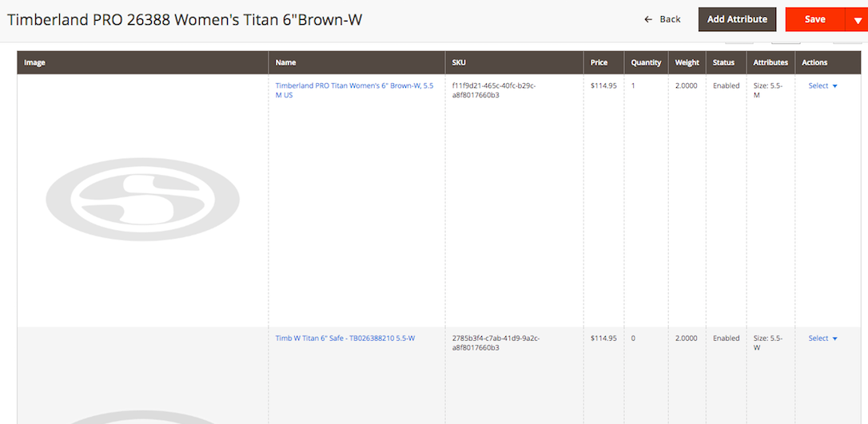Open Timb W Titan 6" Safe 5.5-W product link
This screenshot has height=424, width=868.
pyautogui.click(x=344, y=339)
